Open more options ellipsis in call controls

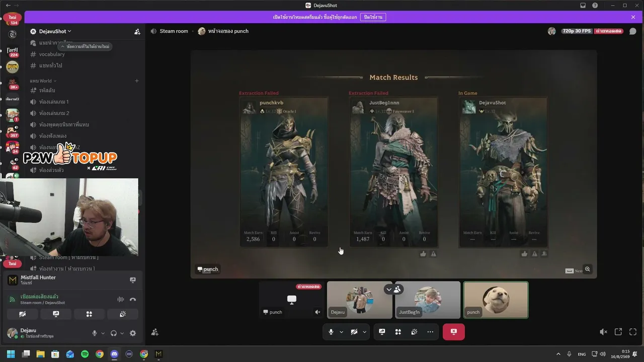click(430, 332)
